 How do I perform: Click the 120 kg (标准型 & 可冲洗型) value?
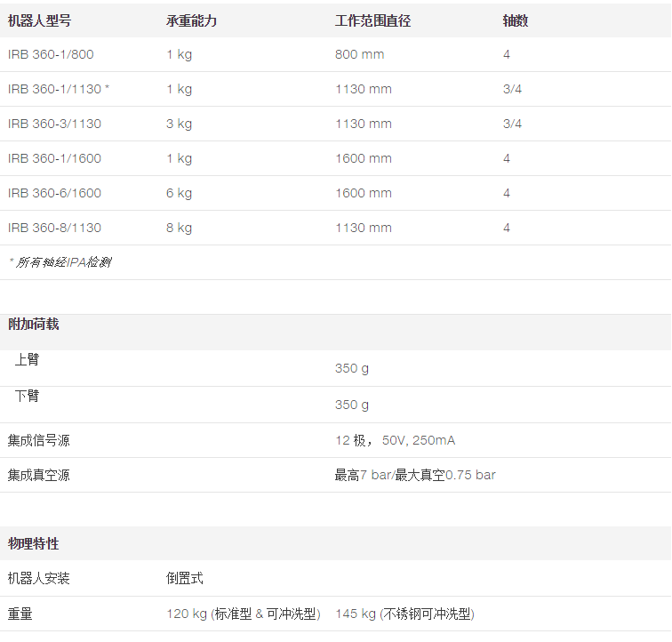[x=244, y=614]
